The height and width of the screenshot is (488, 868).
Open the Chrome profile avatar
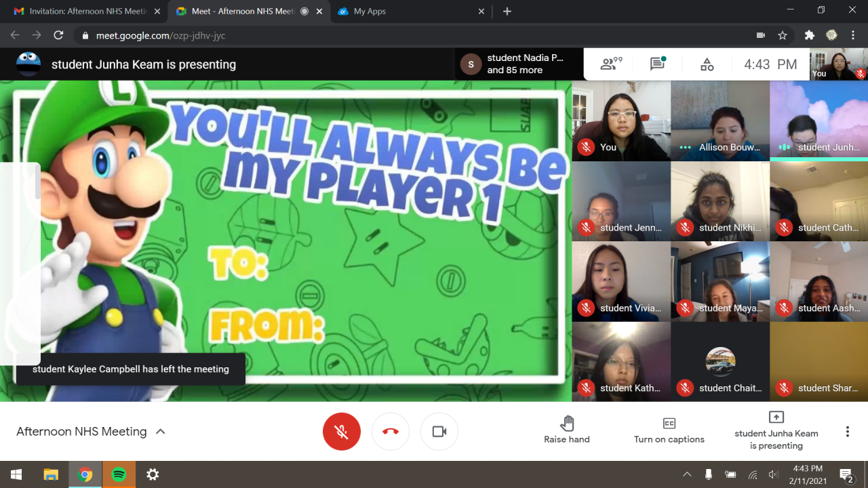coord(831,35)
